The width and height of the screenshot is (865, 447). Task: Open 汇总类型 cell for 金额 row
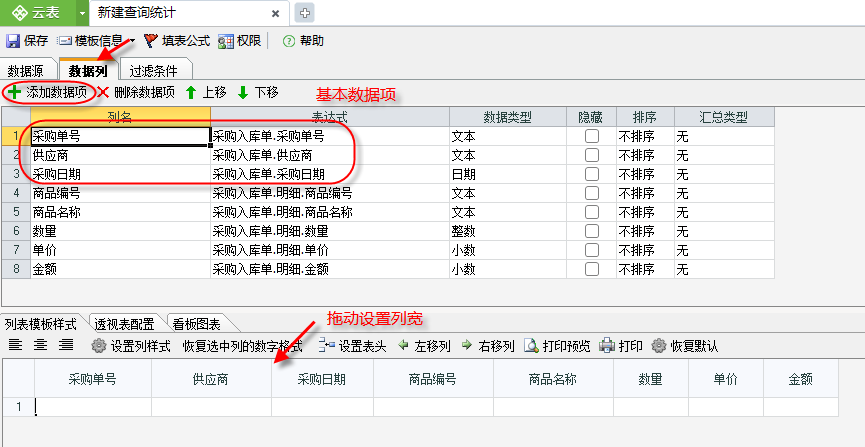[x=724, y=269]
